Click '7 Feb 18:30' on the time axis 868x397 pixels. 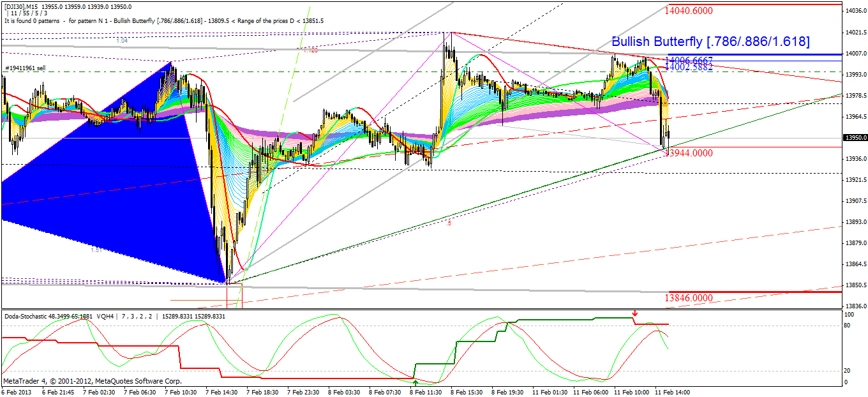click(263, 392)
